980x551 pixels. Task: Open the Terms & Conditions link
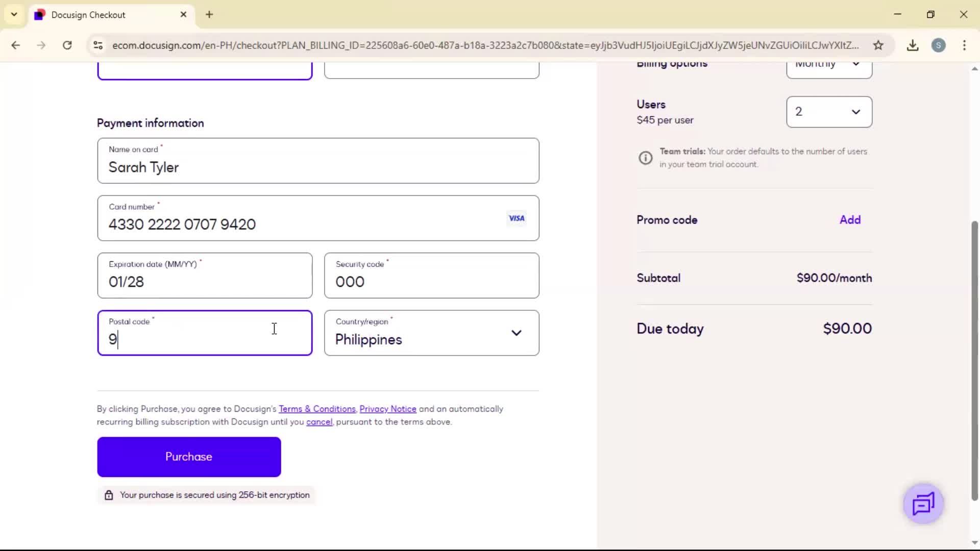tap(317, 409)
